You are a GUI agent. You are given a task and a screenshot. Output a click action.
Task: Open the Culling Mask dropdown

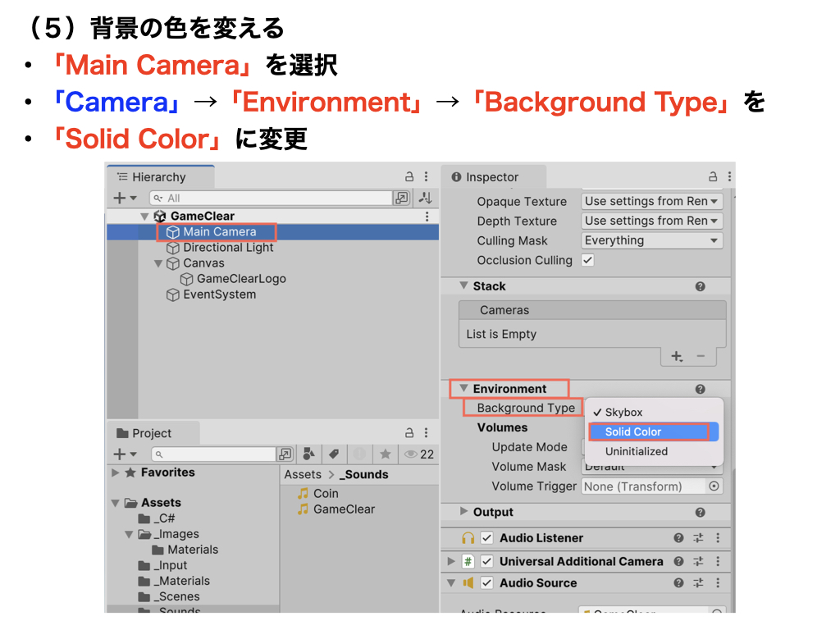coord(652,240)
